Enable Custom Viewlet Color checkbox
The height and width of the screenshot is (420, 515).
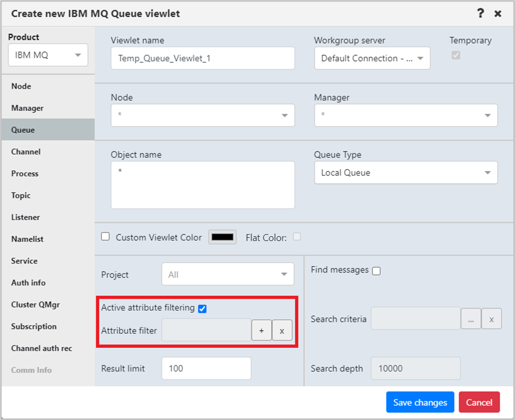(105, 236)
